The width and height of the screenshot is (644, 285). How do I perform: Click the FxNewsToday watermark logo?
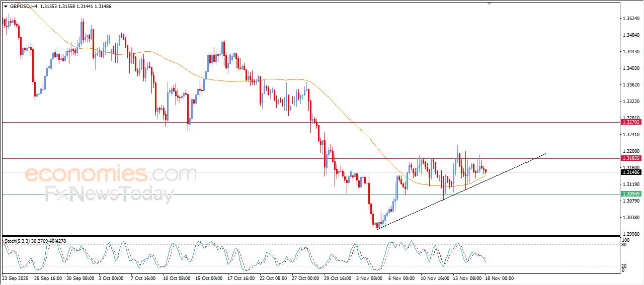point(109,194)
